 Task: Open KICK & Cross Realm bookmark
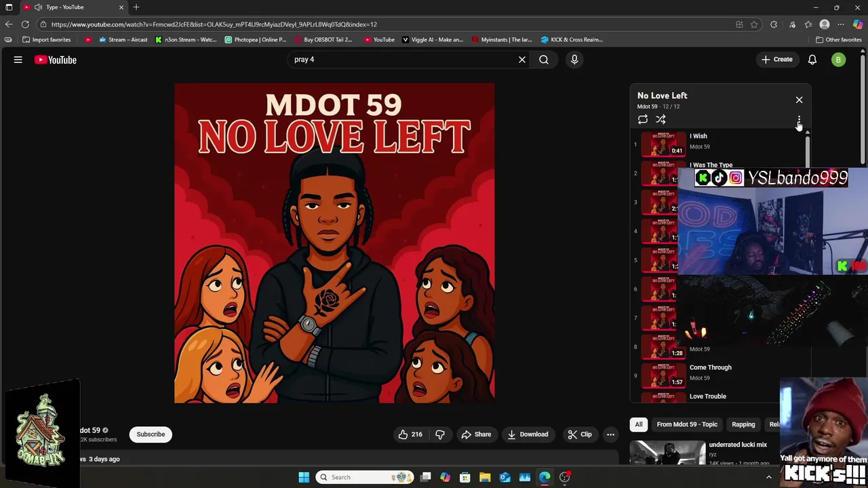[572, 39]
